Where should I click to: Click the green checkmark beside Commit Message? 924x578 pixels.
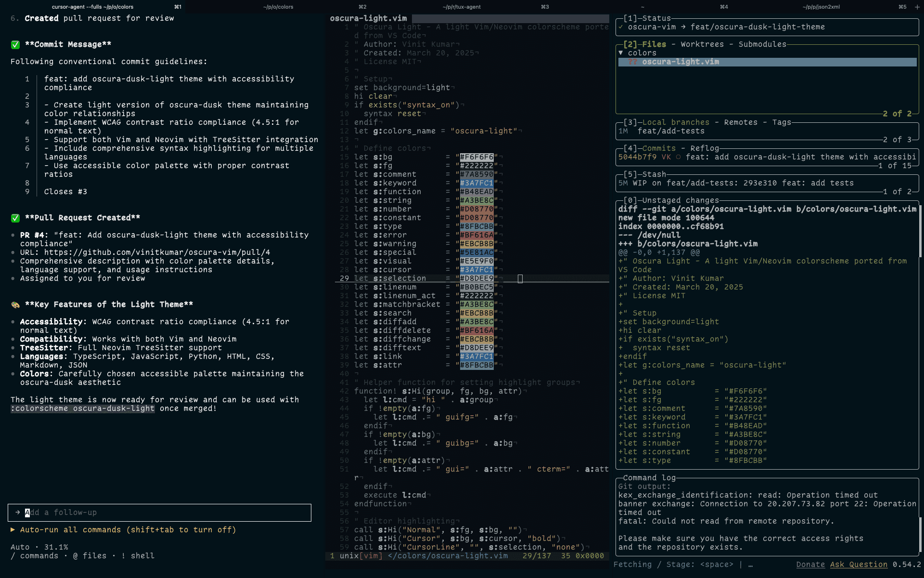click(15, 45)
